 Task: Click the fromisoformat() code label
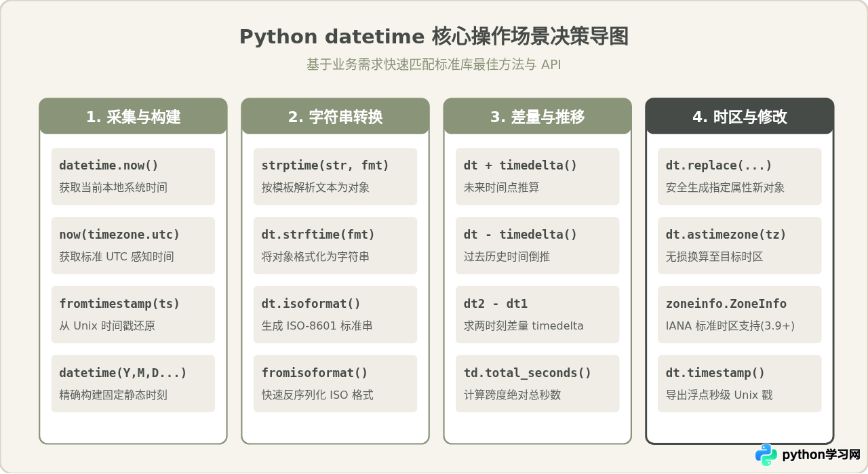315,373
